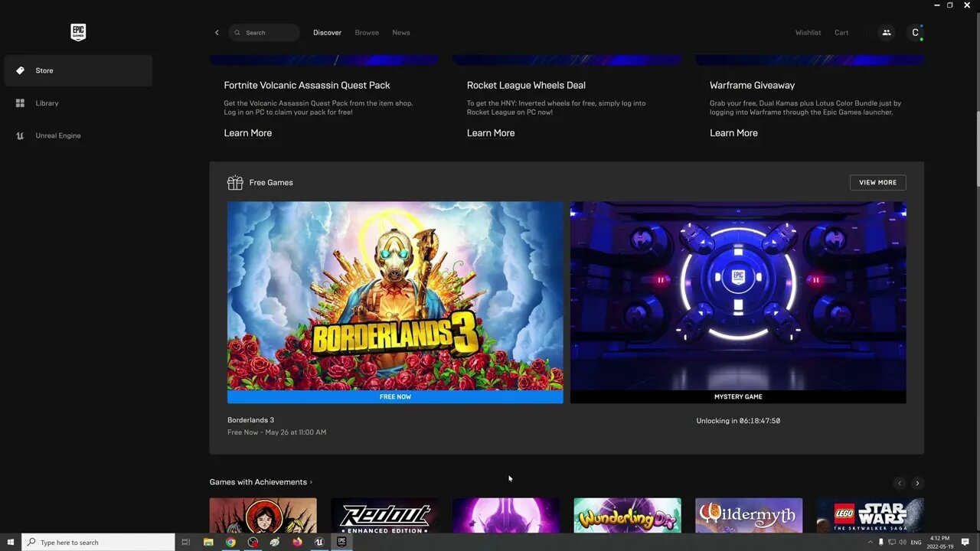Open the account profile avatar C

point(915,33)
